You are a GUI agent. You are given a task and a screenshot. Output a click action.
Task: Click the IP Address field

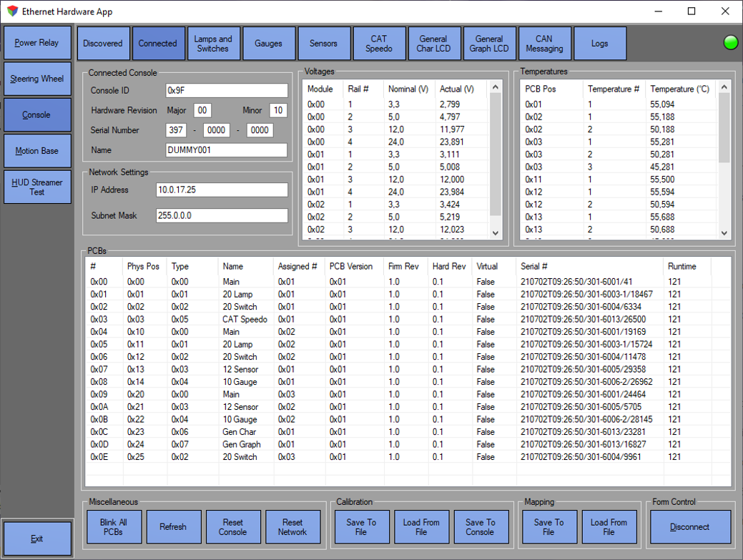pos(222,190)
